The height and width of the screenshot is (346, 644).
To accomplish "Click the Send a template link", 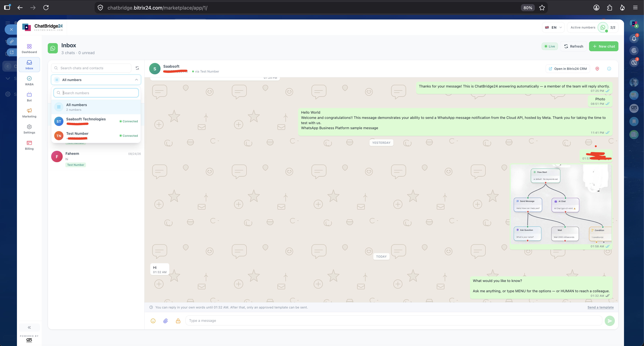I will pyautogui.click(x=601, y=307).
